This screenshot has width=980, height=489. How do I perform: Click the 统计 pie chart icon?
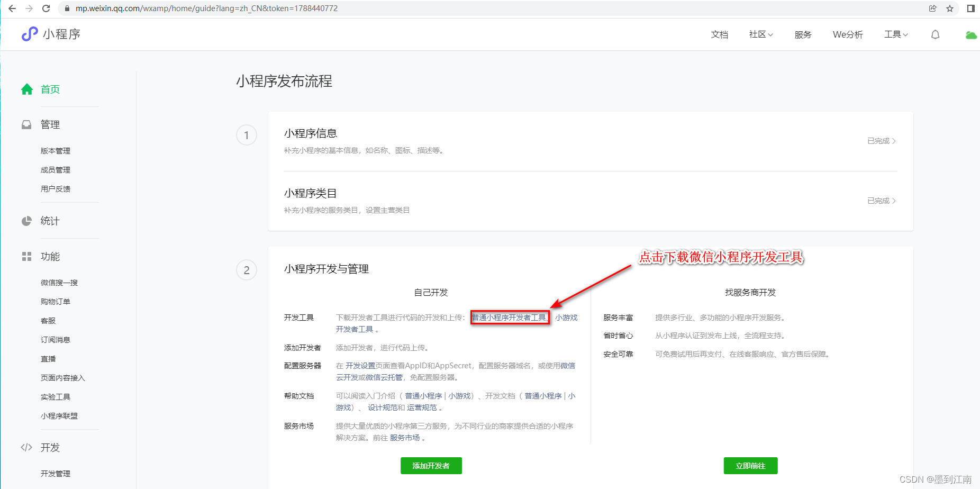[x=26, y=221]
